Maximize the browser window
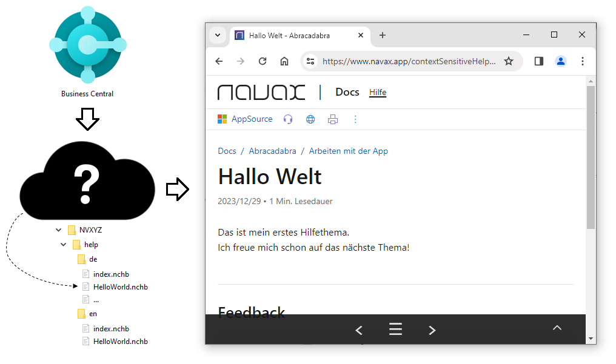 (554, 35)
